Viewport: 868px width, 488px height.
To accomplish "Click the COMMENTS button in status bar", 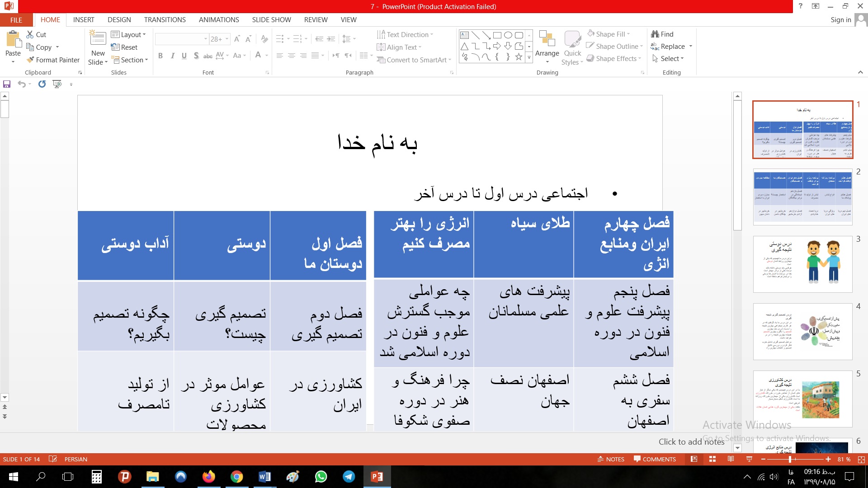I will tap(655, 459).
